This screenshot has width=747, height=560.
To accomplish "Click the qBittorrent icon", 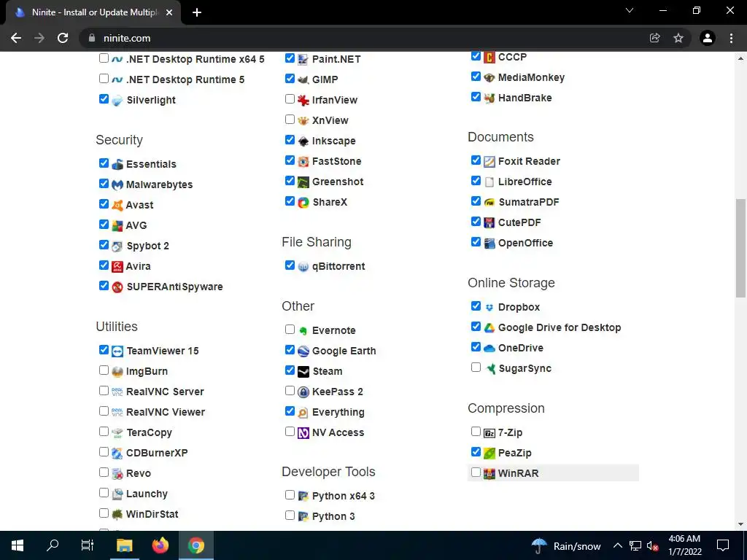I will [x=303, y=267].
